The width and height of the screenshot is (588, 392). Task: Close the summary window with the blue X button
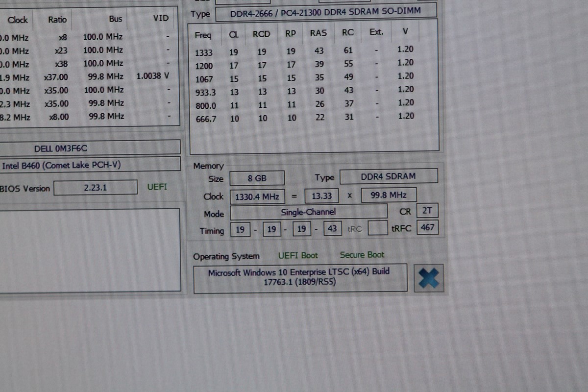click(429, 278)
